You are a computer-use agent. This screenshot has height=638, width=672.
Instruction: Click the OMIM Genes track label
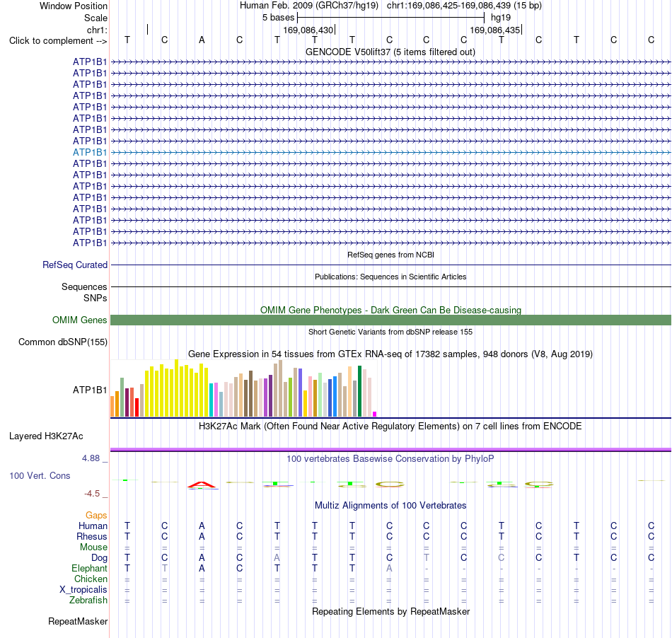[x=80, y=320]
